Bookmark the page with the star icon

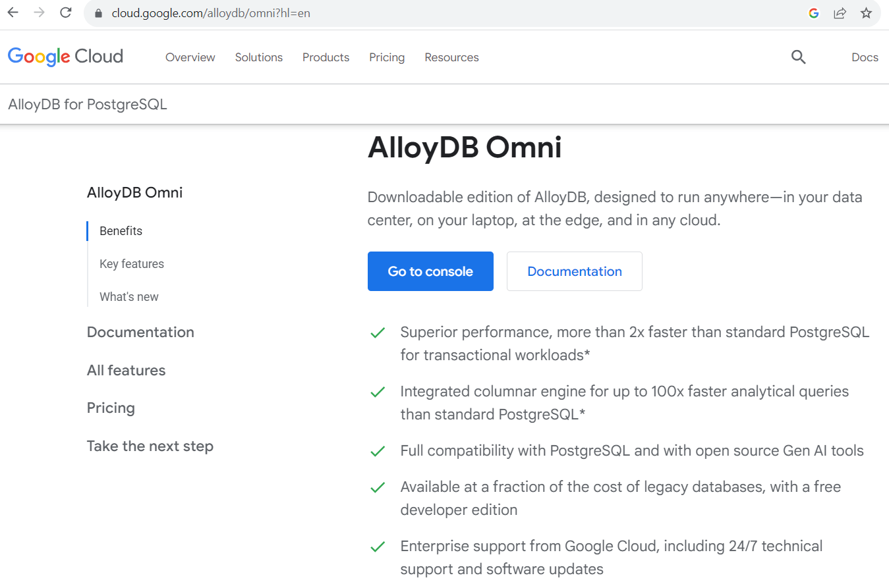(x=866, y=13)
